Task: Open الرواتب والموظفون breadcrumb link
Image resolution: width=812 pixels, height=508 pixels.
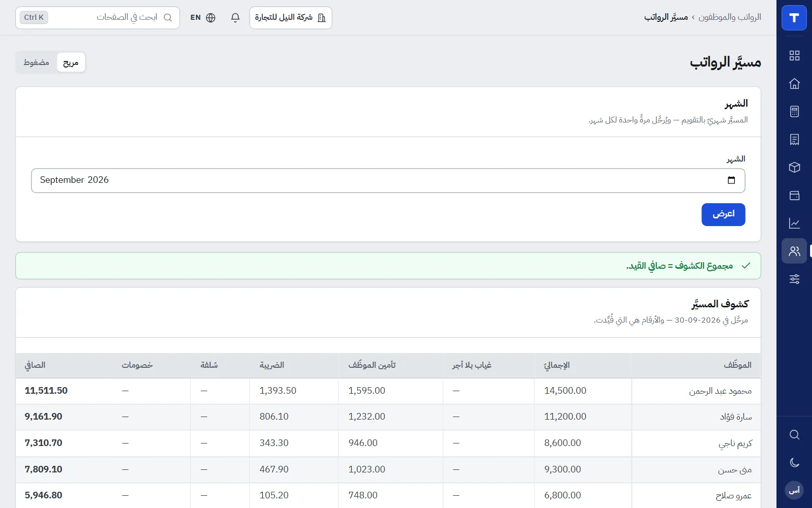Action: coord(730,17)
